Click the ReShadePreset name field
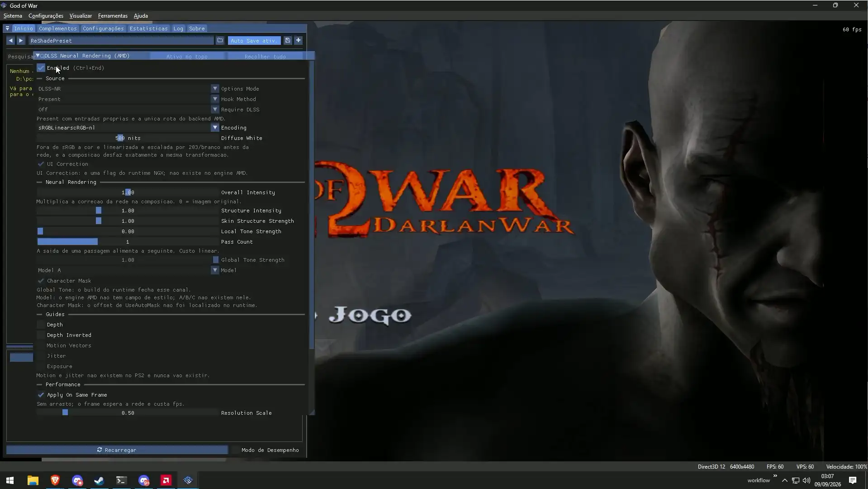This screenshot has height=489, width=868. pos(121,41)
